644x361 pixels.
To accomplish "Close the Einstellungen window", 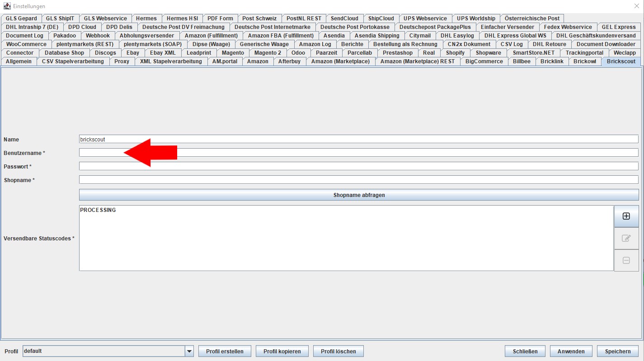I will point(637,6).
